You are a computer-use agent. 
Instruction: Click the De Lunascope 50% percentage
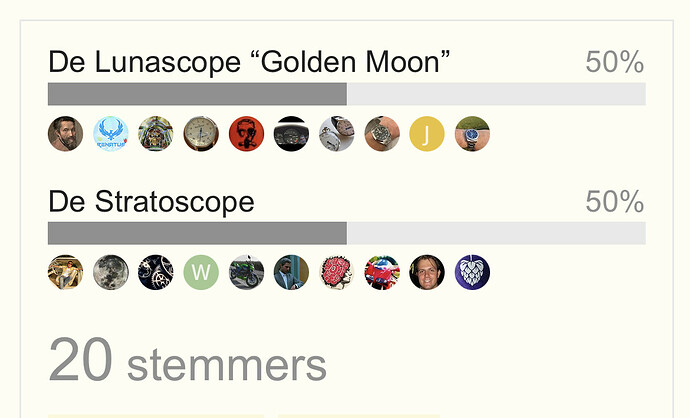(614, 63)
